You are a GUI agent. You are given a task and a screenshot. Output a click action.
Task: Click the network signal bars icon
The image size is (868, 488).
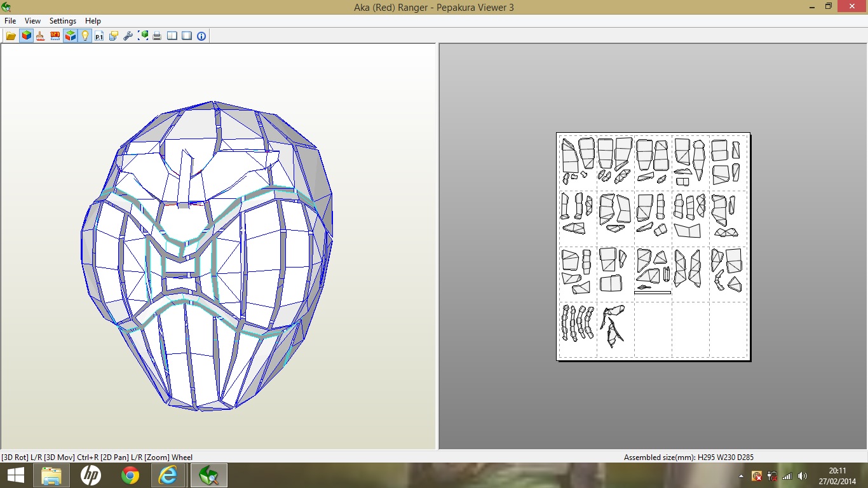click(x=787, y=475)
